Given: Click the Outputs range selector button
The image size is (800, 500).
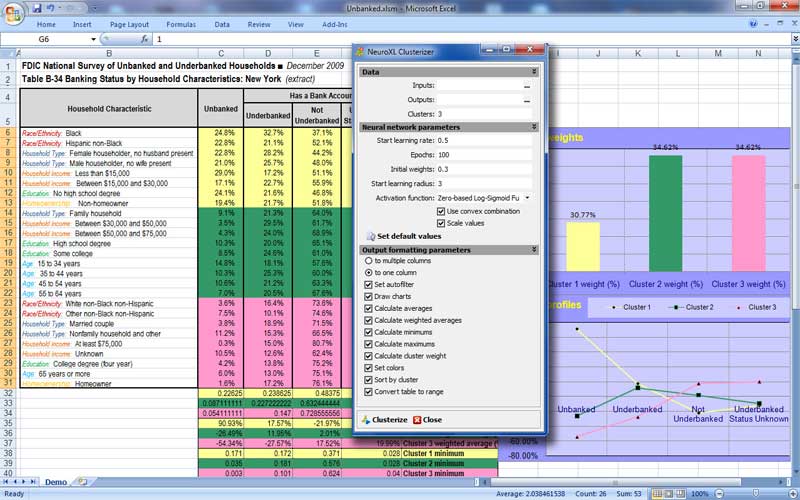Looking at the screenshot, I should click(x=527, y=100).
